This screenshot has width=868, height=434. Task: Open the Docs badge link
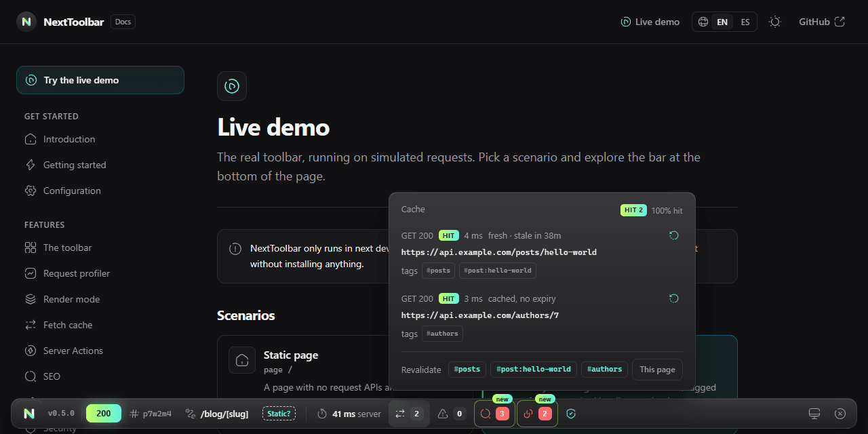123,22
